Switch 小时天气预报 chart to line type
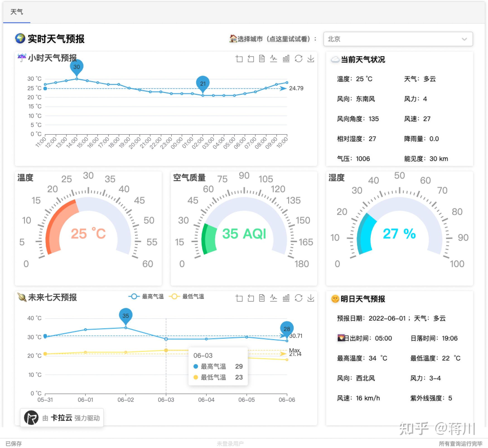The height and width of the screenshot is (448, 488). coord(273,59)
